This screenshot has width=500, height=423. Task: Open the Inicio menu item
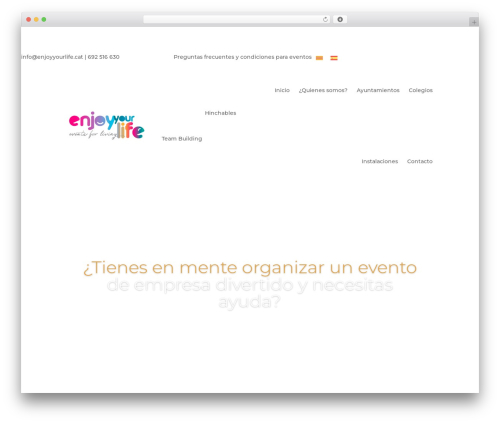tap(282, 90)
